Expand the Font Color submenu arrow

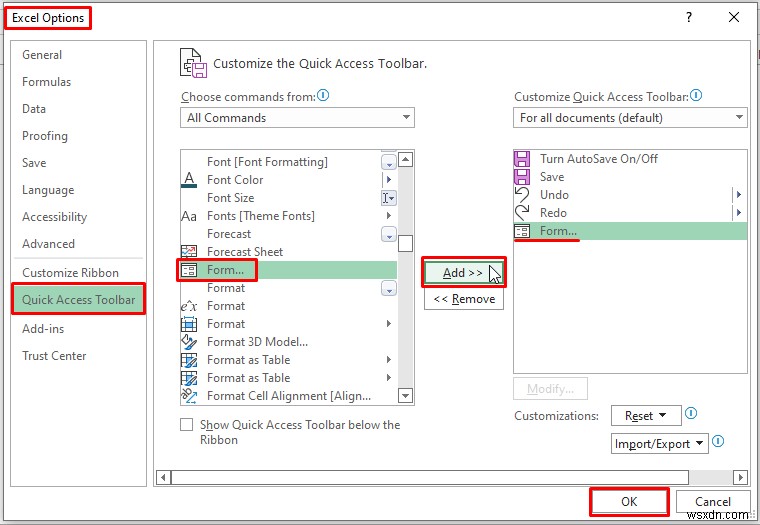[389, 180]
